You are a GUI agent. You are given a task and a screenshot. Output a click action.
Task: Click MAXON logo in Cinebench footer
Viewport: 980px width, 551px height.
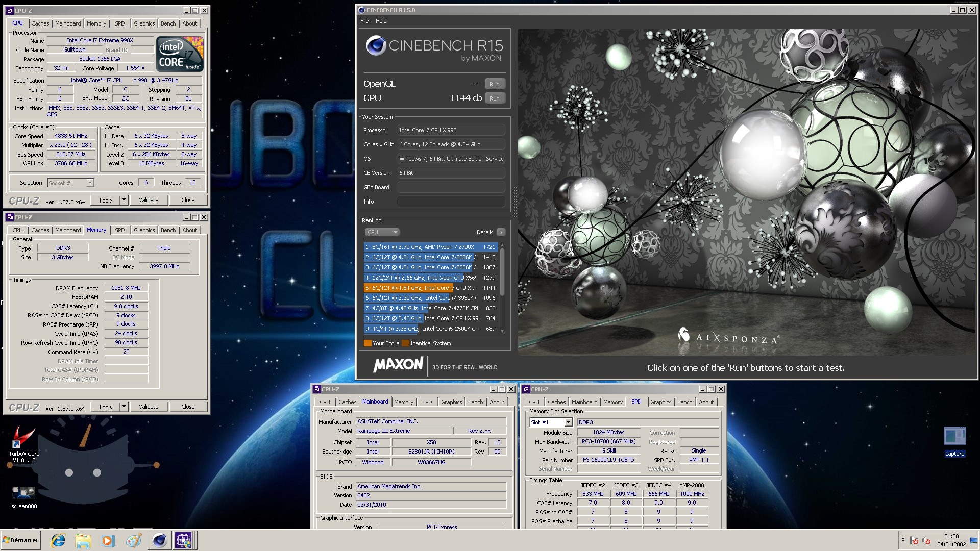click(399, 365)
